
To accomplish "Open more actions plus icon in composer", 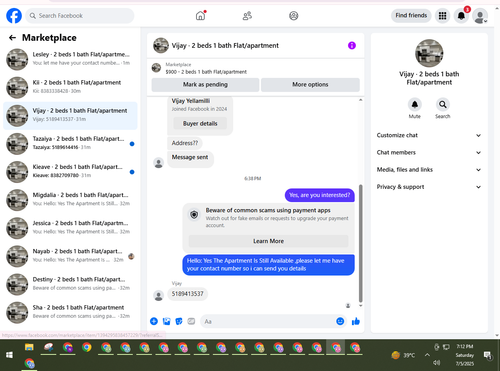I will pos(154,321).
